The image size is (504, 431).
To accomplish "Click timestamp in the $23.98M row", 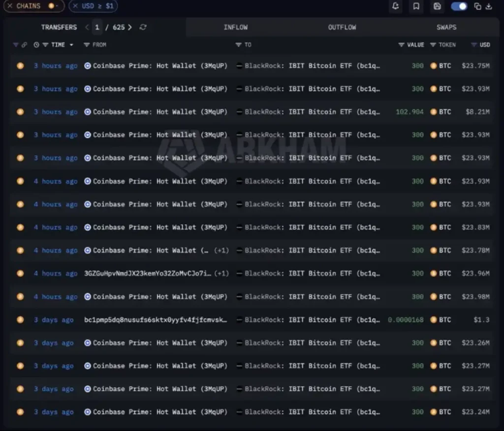I will pos(56,297).
